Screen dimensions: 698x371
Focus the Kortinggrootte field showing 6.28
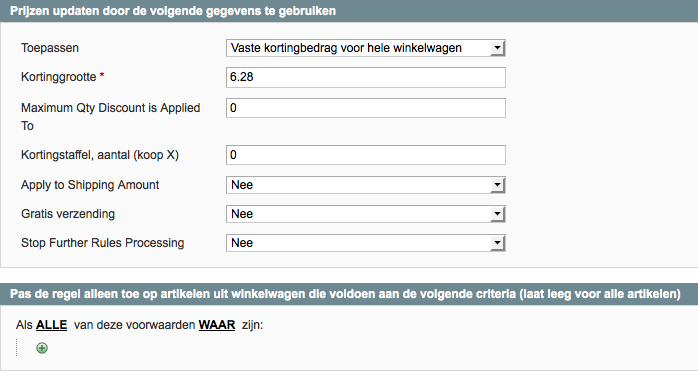(365, 77)
